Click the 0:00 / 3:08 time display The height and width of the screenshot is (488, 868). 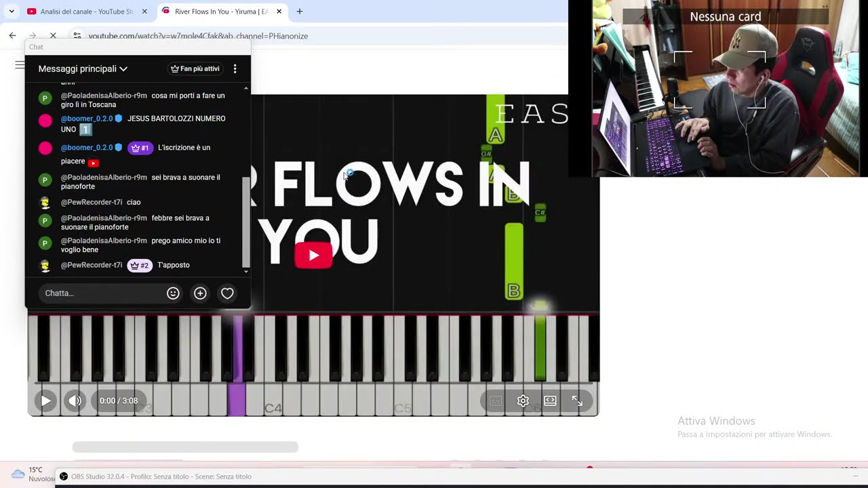[x=119, y=401]
